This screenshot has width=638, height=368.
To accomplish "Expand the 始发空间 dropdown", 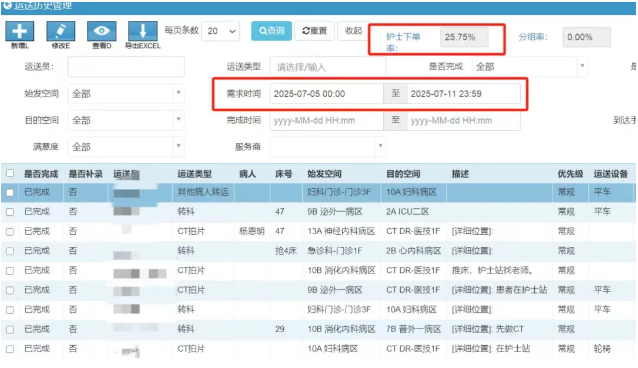I will (x=126, y=94).
